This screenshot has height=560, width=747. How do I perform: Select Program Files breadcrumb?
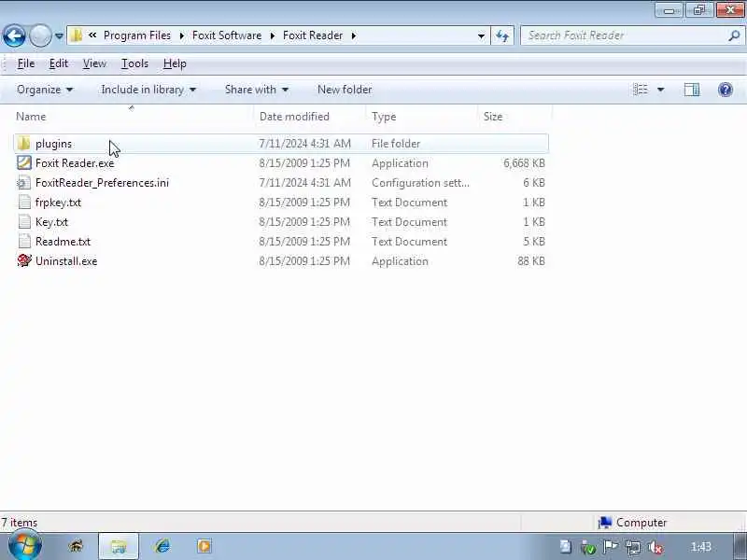pos(136,35)
